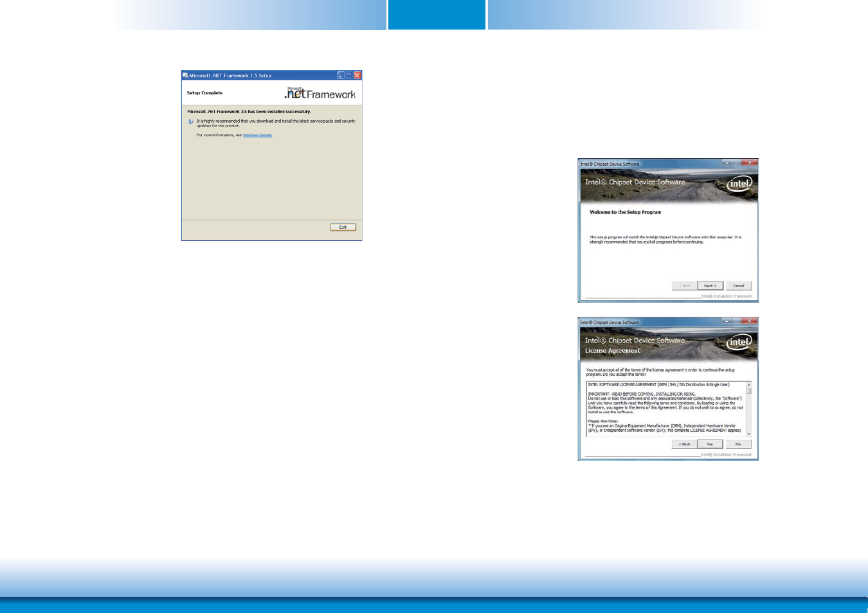This screenshot has height=613, width=868.
Task: Click the Intel logo in the Welcome window
Action: click(x=739, y=184)
